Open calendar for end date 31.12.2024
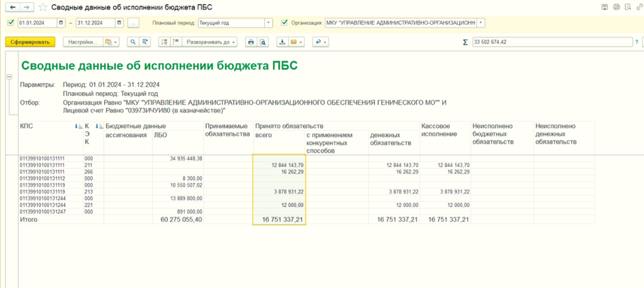Viewport: 644px width, 288px height. tap(119, 23)
